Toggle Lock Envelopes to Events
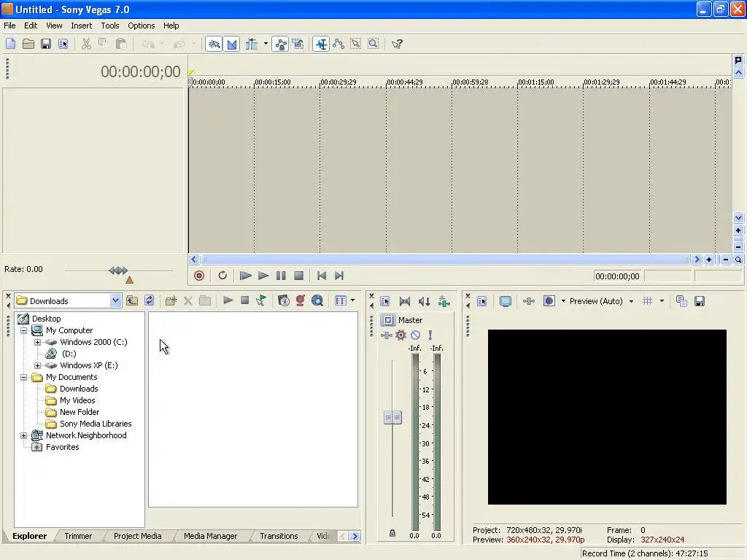The height and width of the screenshot is (560, 747). [x=281, y=44]
